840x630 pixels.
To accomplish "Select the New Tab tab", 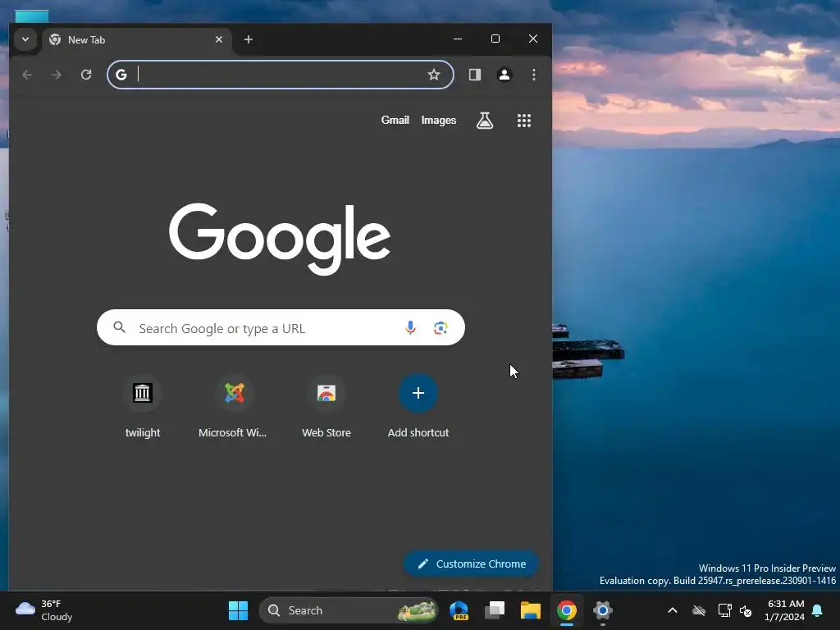I will pyautogui.click(x=137, y=39).
